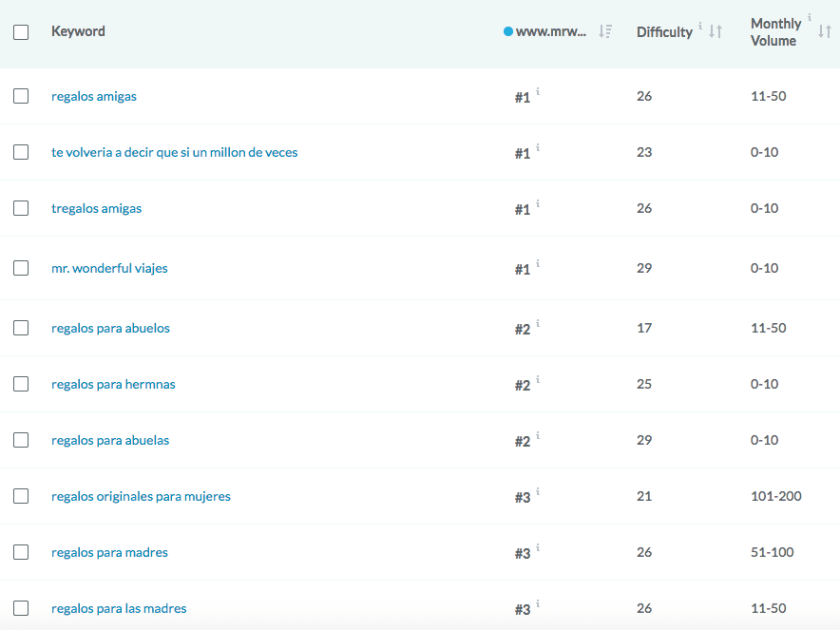
Task: Open the regalos para abuelas keyword
Action: pyautogui.click(x=110, y=440)
